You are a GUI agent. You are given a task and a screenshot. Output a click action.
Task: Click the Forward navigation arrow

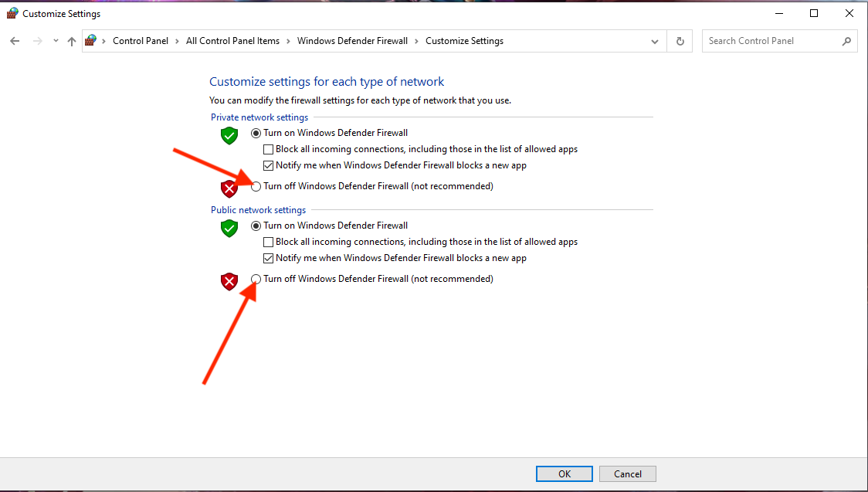(x=38, y=41)
